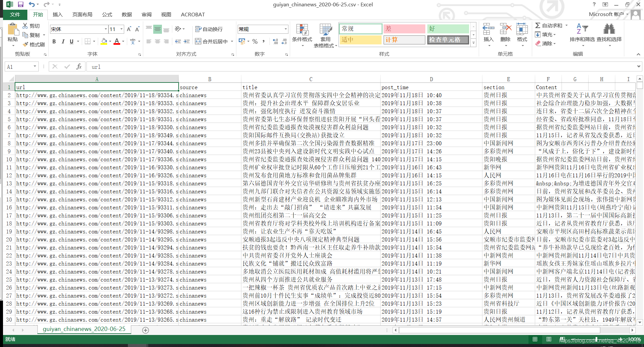Apply the 好 (Good) green cell style

coord(448,29)
